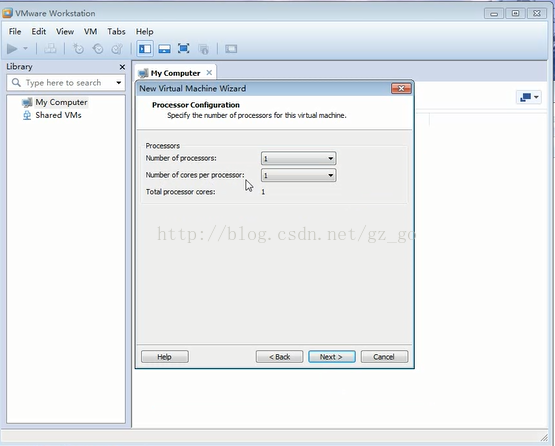Viewport: 555px width, 446px height.
Task: Open the power options dropdown arrow
Action: point(25,48)
